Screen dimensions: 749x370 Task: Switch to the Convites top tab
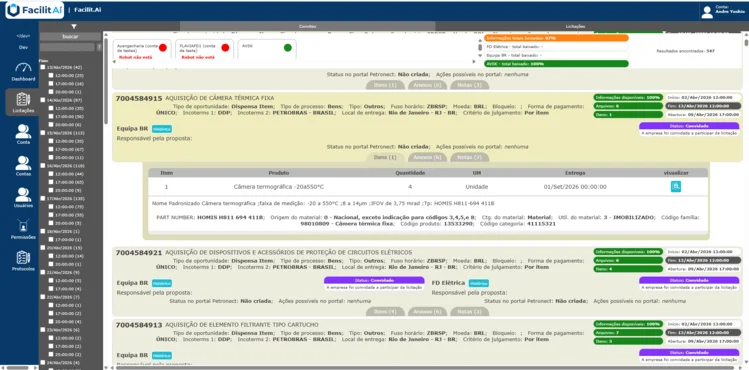pos(308,27)
